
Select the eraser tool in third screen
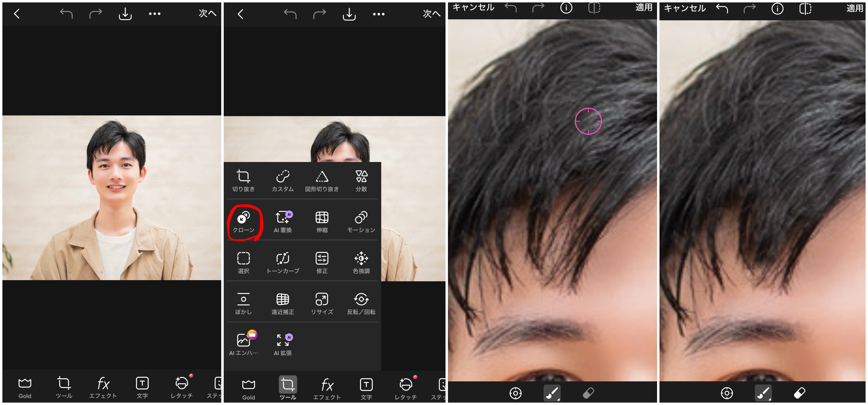588,393
